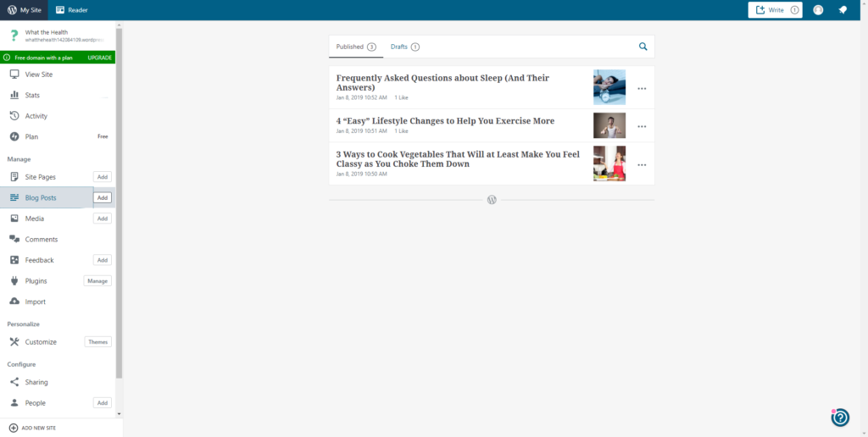
Task: Click the WordPress logo icon in top bar
Action: tap(12, 10)
